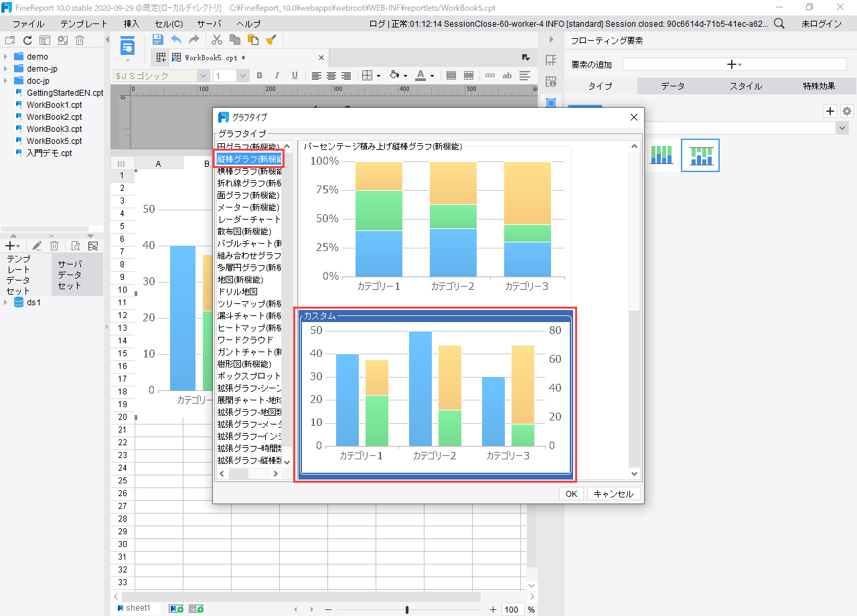
Task: Open the font name dropdown
Action: (x=204, y=76)
